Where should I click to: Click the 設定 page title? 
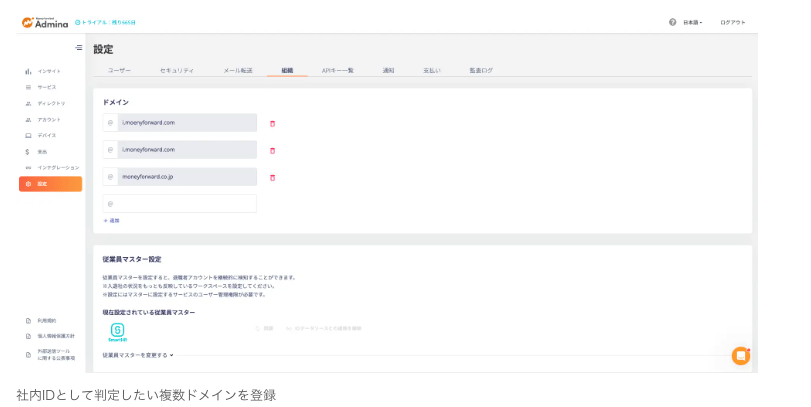click(103, 50)
